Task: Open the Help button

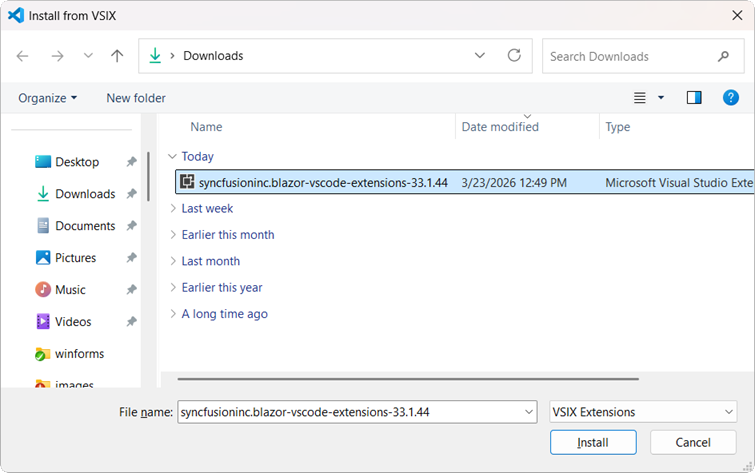Action: click(730, 98)
